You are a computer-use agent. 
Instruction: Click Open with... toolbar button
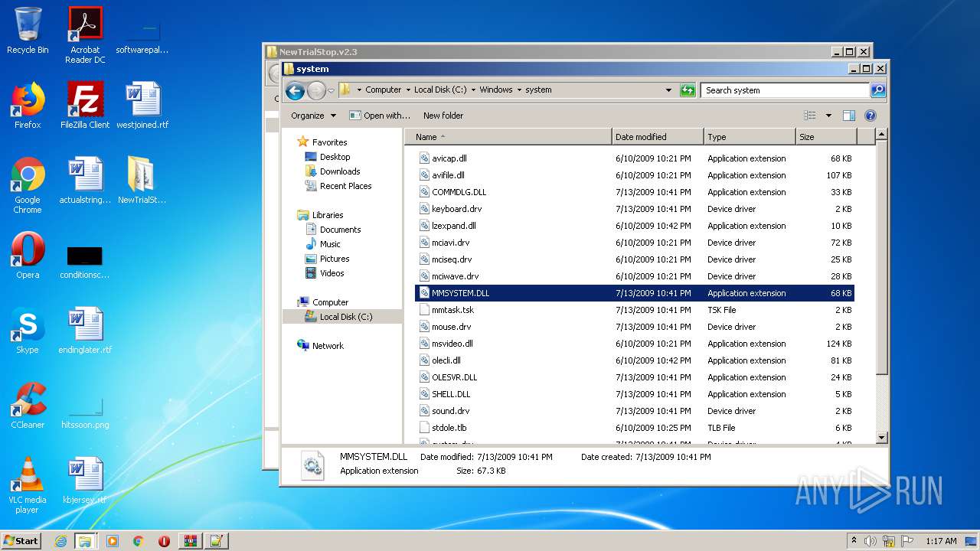click(x=380, y=116)
